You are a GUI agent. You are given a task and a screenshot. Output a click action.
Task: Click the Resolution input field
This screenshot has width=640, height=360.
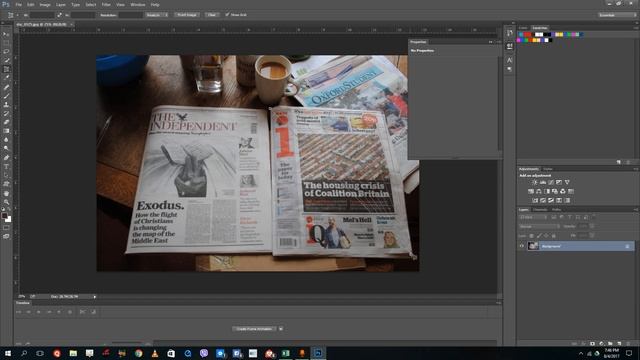(x=131, y=15)
